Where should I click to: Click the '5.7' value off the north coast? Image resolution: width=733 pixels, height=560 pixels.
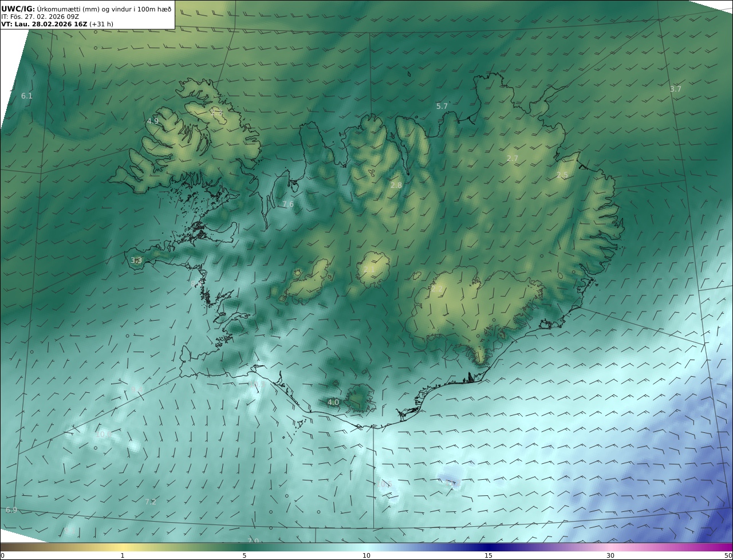[442, 107]
